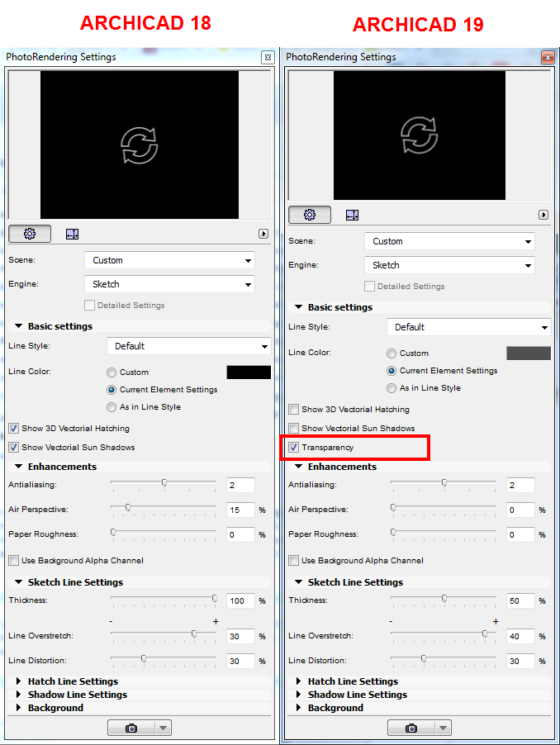Click Paper Roughness value field in ARCHICAD 18
Viewport: 560px width, 745px height.
coord(241,534)
